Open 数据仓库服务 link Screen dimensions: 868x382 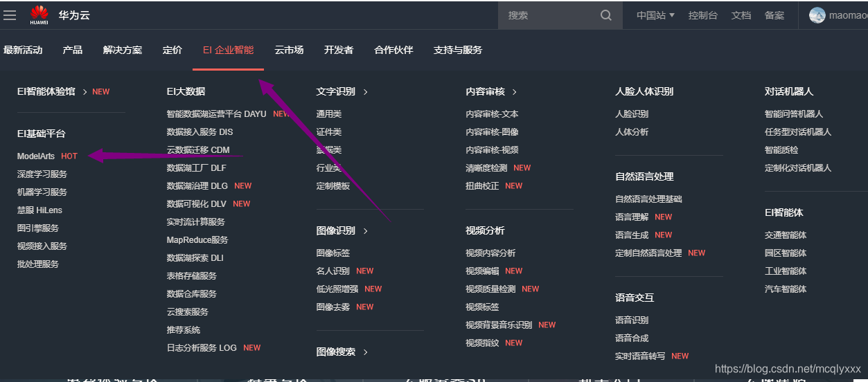pyautogui.click(x=192, y=294)
